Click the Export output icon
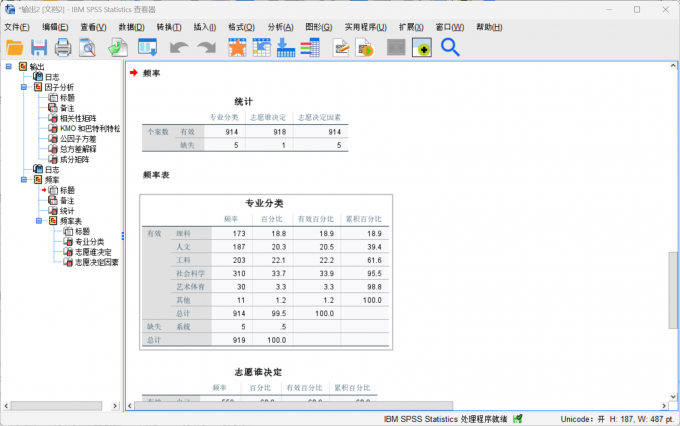 coord(118,47)
